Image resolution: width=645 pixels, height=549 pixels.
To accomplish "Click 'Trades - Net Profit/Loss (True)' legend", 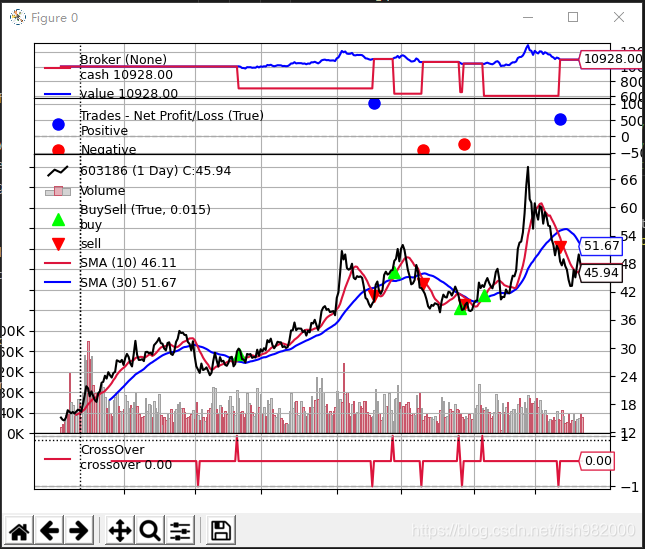I will coord(172,116).
